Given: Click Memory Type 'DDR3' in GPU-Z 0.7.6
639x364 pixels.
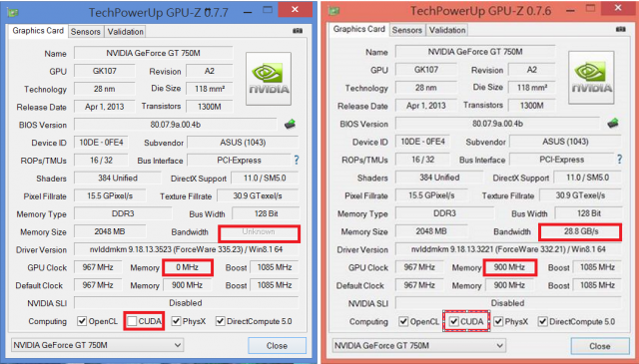Looking at the screenshot, I should pyautogui.click(x=444, y=213).
